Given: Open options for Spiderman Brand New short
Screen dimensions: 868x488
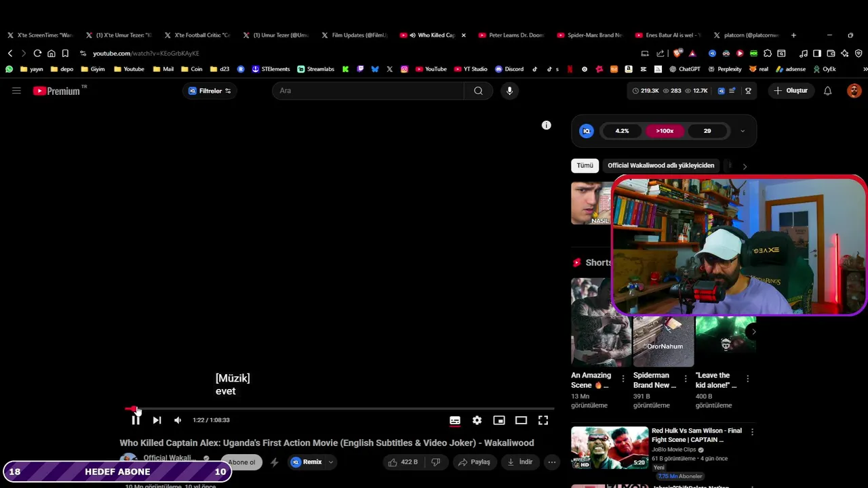Looking at the screenshot, I should click(685, 379).
